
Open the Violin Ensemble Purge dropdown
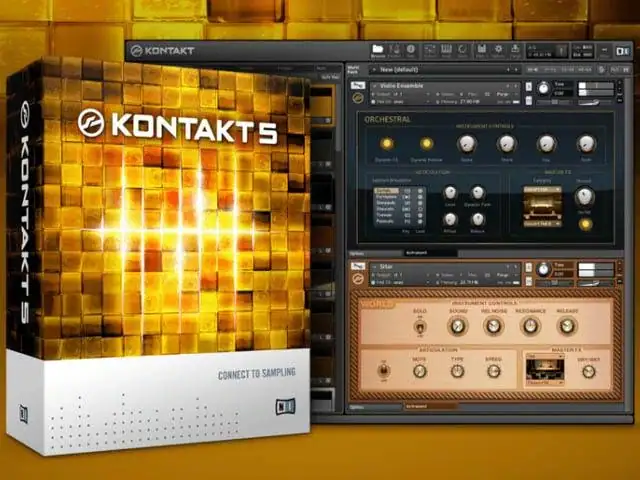(x=506, y=94)
